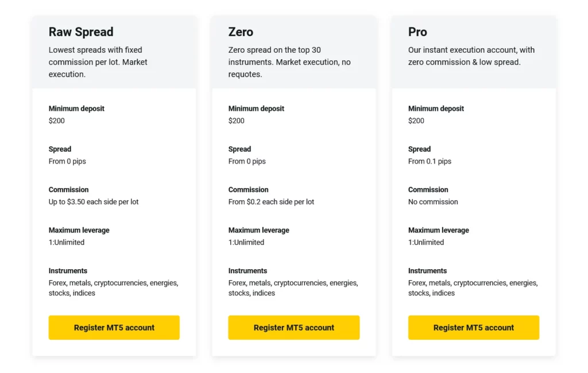Screen dimensions: 588x373
Task: Click Raw Spread's Maximum leverage label
Action: click(x=79, y=230)
